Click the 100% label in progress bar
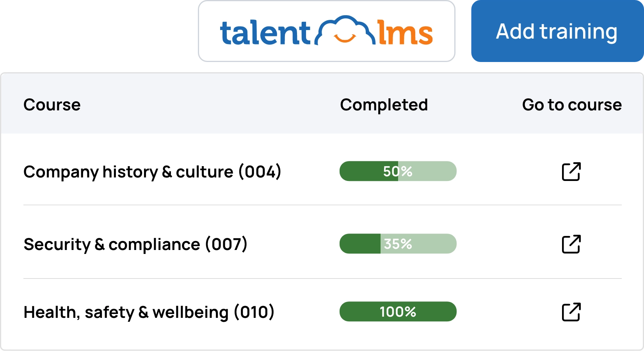This screenshot has height=351, width=644. [x=398, y=312]
